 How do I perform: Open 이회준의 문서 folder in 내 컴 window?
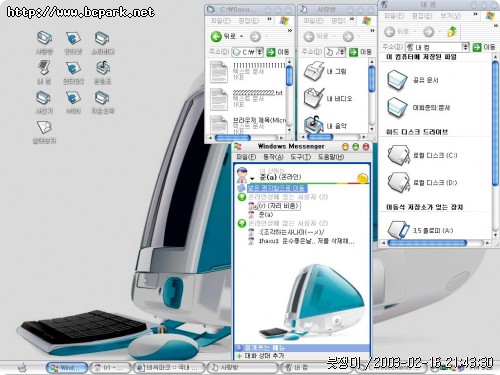tap(419, 107)
